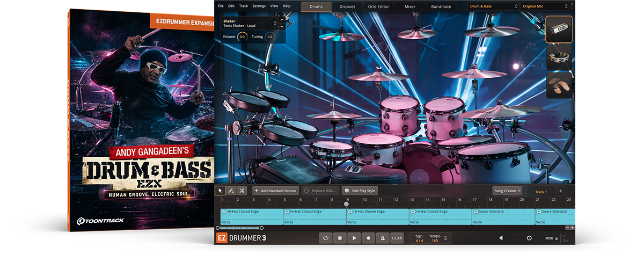Expand the Song Creator panel
This screenshot has height=262, width=644.
click(x=507, y=191)
